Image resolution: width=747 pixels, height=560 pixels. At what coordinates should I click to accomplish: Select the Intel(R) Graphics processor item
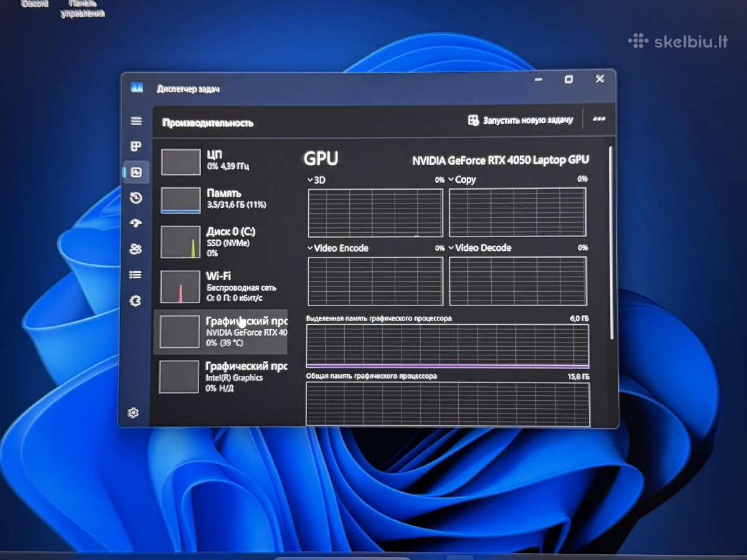(221, 376)
